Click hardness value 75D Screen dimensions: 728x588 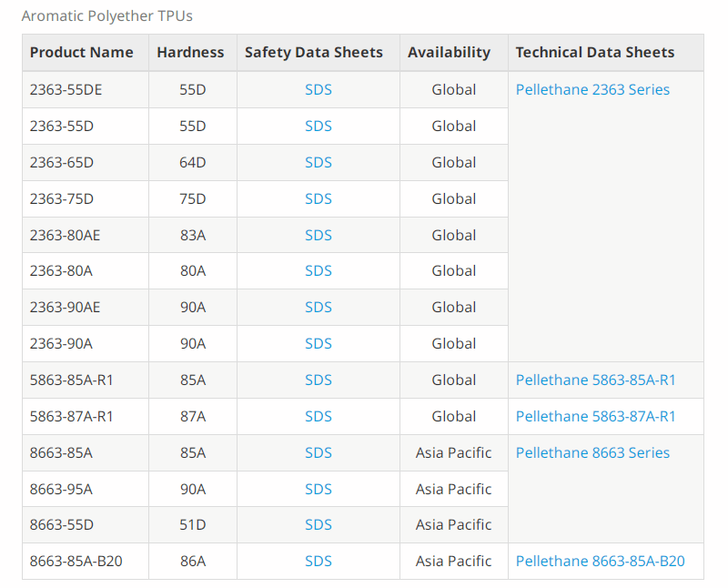point(193,198)
